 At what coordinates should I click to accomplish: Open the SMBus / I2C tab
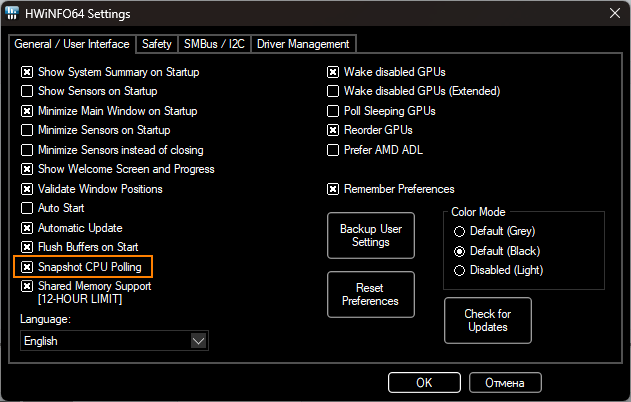pyautogui.click(x=214, y=44)
